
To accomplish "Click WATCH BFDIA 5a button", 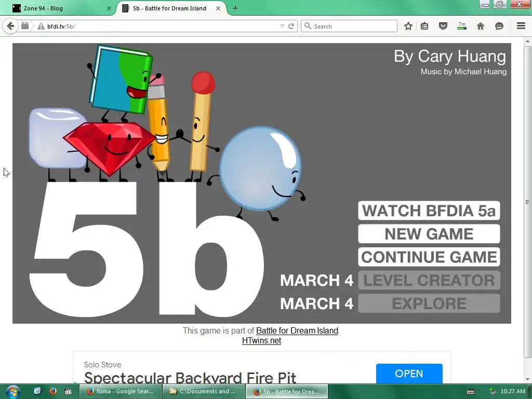I will (x=429, y=211).
